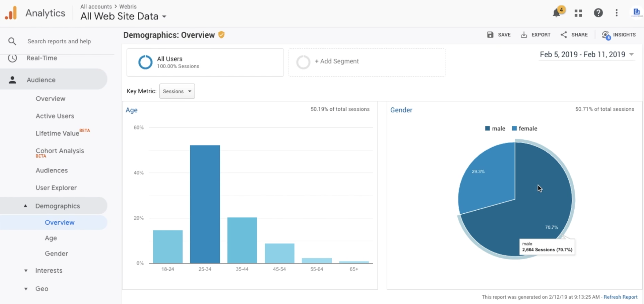
Task: Click the All Users segment circle icon
Action: point(145,62)
